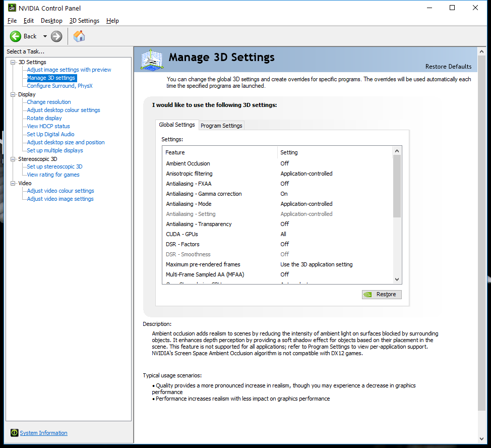Viewport: 491px width, 448px height.
Task: Click the main page scroll down arrow
Action: tap(481, 439)
